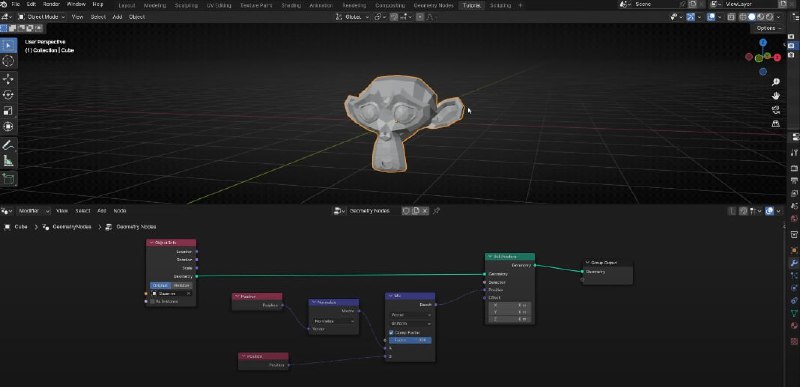Toggle pin on Geometry Nodes group
The height and width of the screenshot is (387, 800).
436,211
